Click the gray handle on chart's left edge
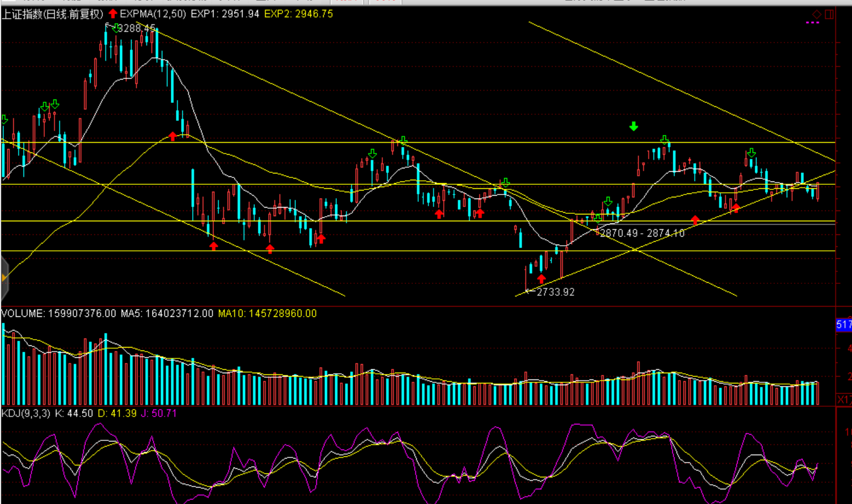 [x=5, y=278]
